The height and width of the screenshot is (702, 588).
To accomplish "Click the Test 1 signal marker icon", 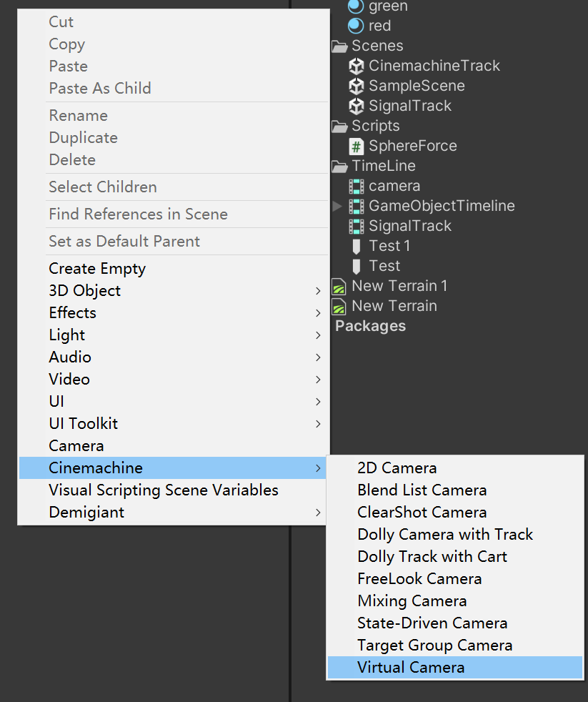I will (357, 246).
